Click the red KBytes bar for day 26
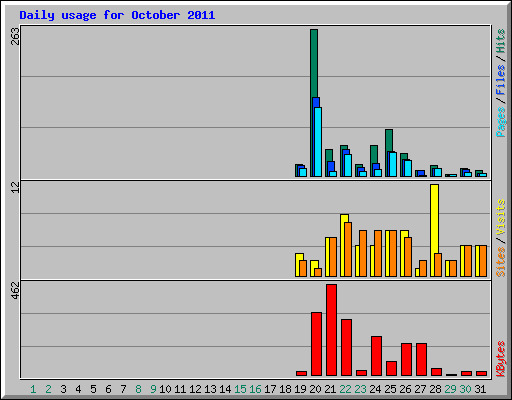512x400 pixels. click(407, 360)
